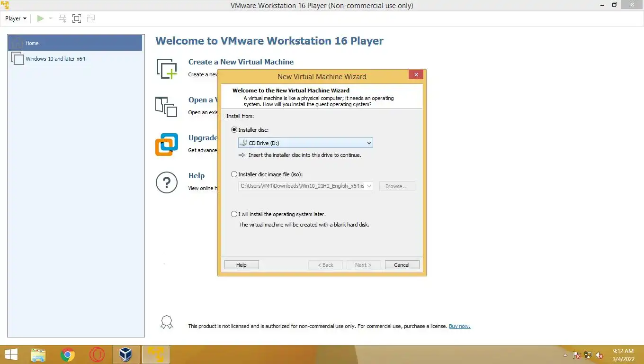This screenshot has width=644, height=364.
Task: Click the VMware Player taskbar icon
Action: pos(156,355)
